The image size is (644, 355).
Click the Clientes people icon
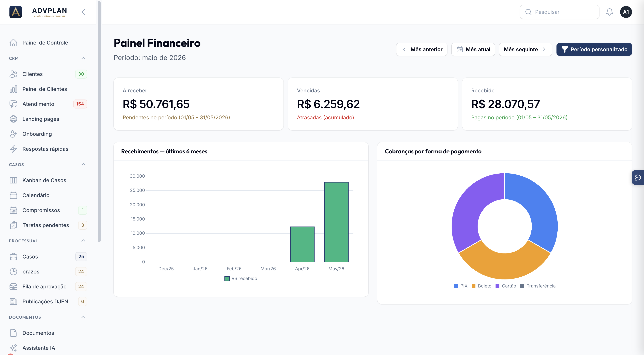tap(13, 74)
